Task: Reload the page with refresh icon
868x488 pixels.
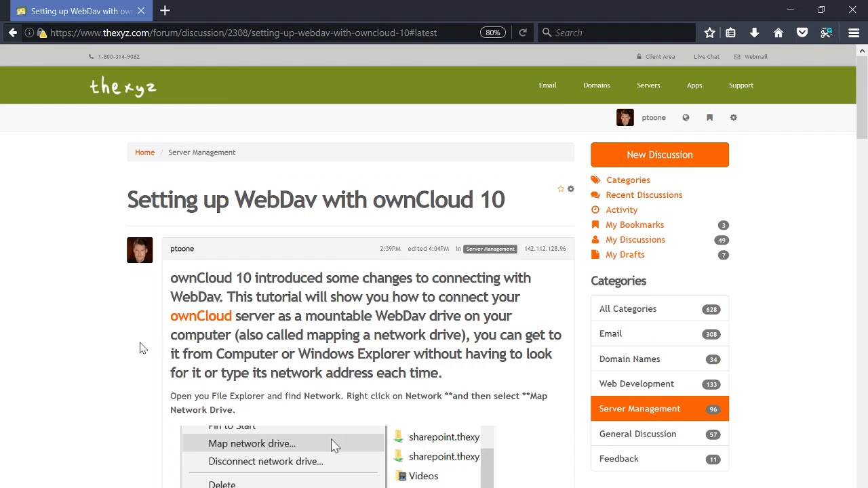Action: click(x=523, y=33)
